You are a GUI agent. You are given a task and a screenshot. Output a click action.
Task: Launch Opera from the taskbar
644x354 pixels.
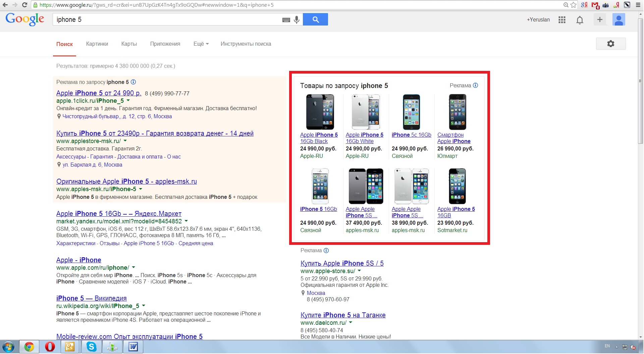[50, 347]
